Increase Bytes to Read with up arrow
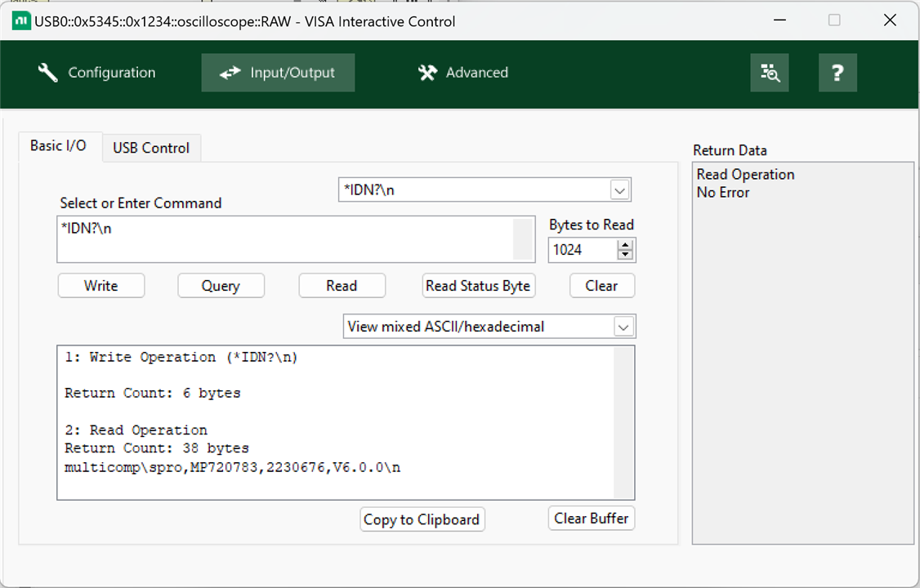This screenshot has height=588, width=920. click(626, 245)
